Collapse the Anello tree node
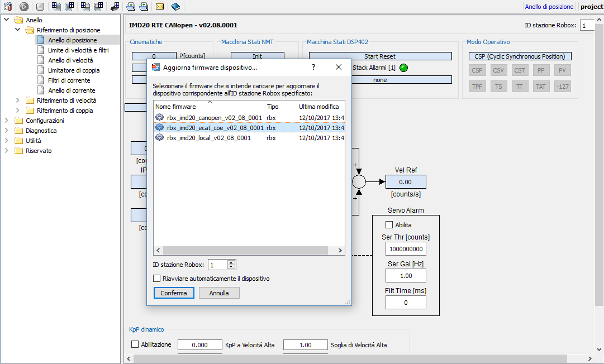 (7, 19)
